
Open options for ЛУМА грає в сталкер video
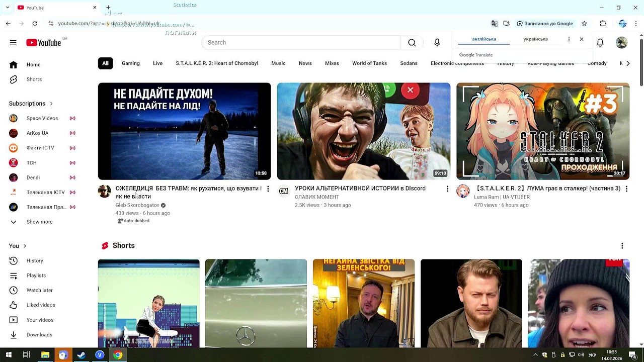click(626, 189)
